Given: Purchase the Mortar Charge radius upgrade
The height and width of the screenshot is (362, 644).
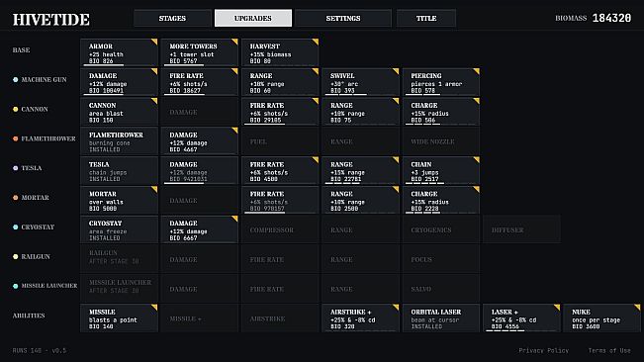Looking at the screenshot, I should (x=441, y=200).
